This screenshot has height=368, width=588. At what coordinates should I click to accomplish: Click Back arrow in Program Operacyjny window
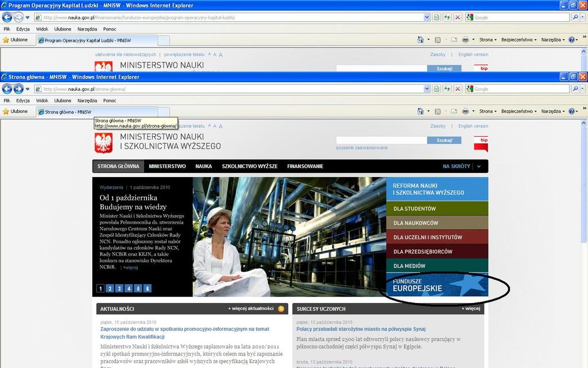tap(7, 17)
